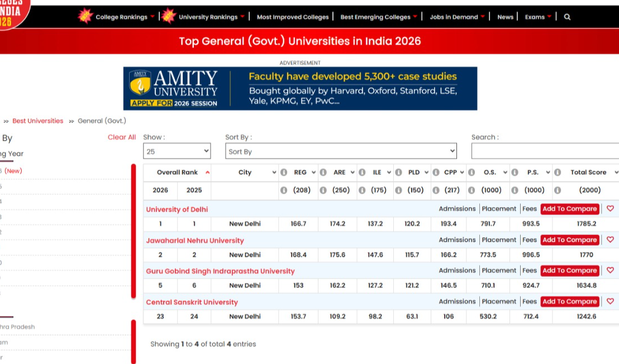Viewport: 619px width, 364px height.
Task: Click the Showing 1 to 4 entries text
Action: (x=203, y=344)
